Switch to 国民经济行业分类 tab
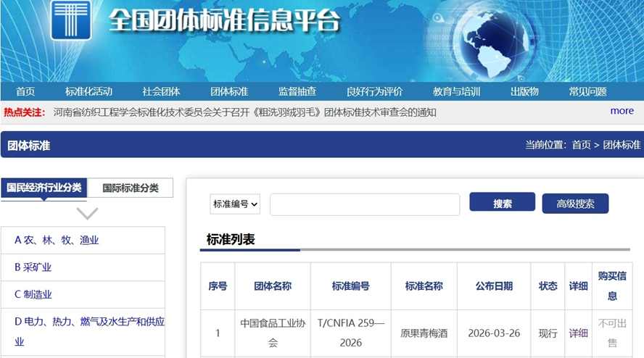 click(44, 188)
